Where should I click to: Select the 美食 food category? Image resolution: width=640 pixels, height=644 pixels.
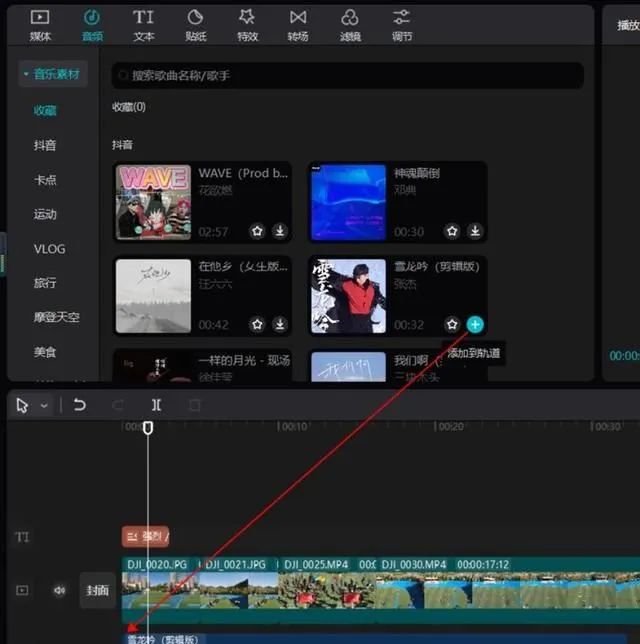(x=45, y=352)
